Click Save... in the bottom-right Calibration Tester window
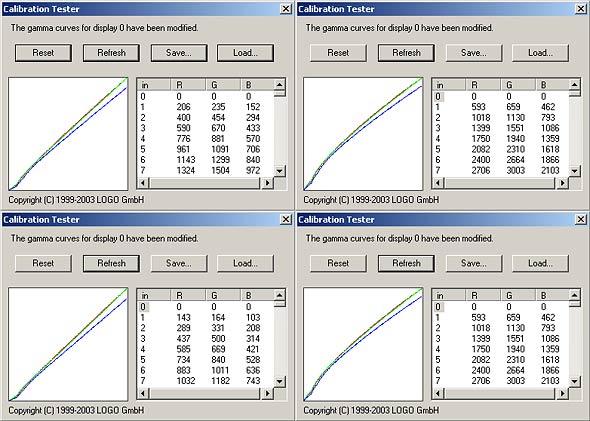 coord(474,263)
